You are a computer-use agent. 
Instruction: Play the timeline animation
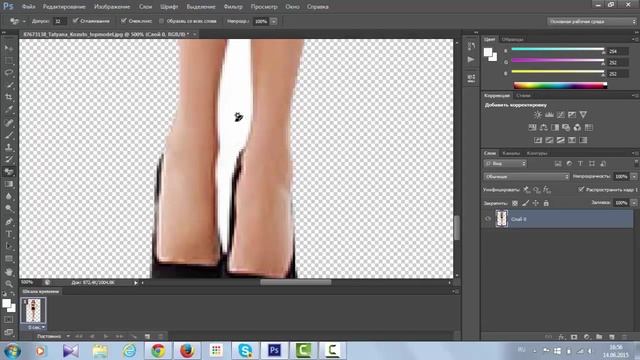pos(106,336)
